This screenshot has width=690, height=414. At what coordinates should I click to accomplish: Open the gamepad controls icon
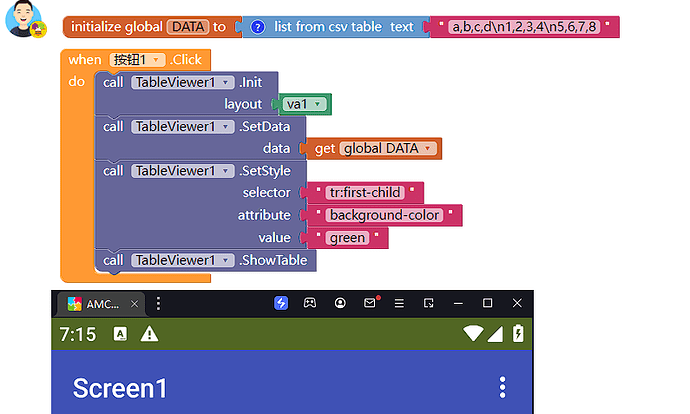click(310, 303)
